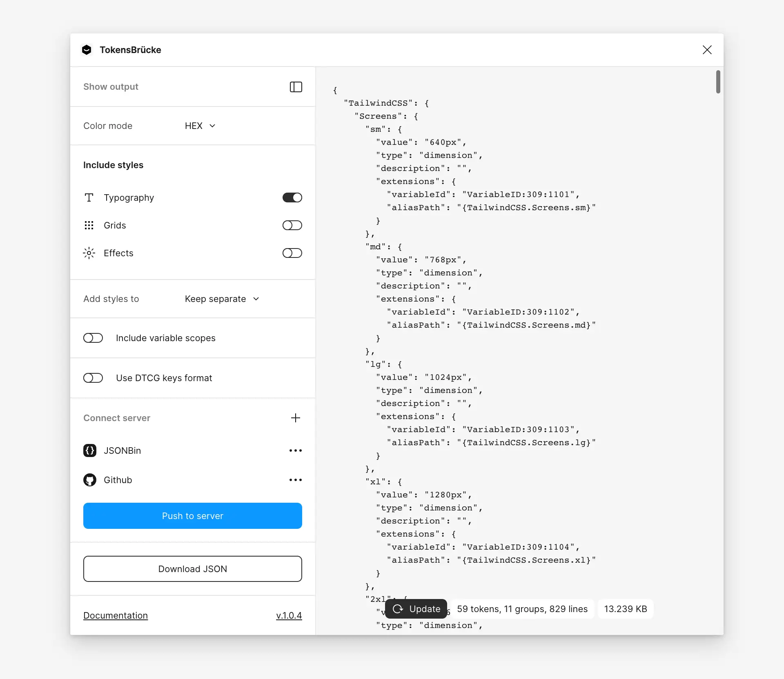Enable the Effects styles toggle
784x679 pixels.
(292, 253)
